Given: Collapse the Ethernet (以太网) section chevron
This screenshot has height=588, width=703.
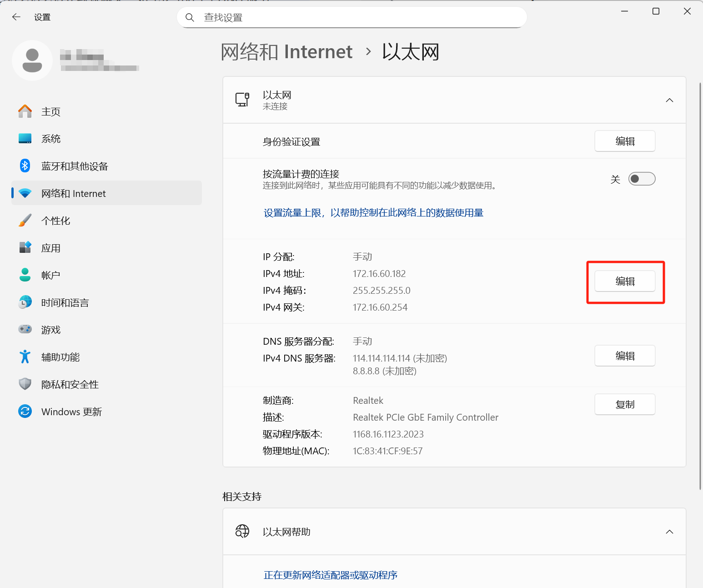Looking at the screenshot, I should [669, 101].
